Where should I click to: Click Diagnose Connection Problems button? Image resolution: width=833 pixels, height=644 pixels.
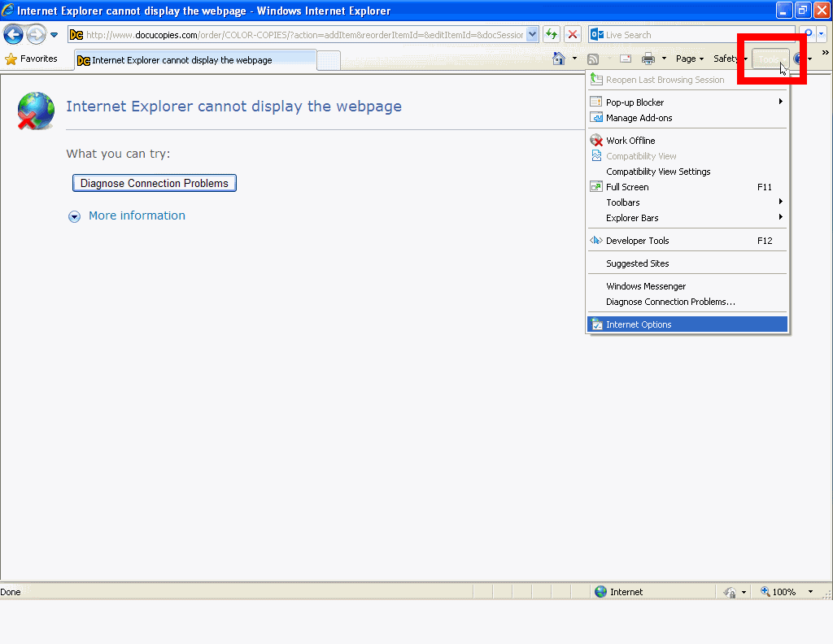(154, 183)
